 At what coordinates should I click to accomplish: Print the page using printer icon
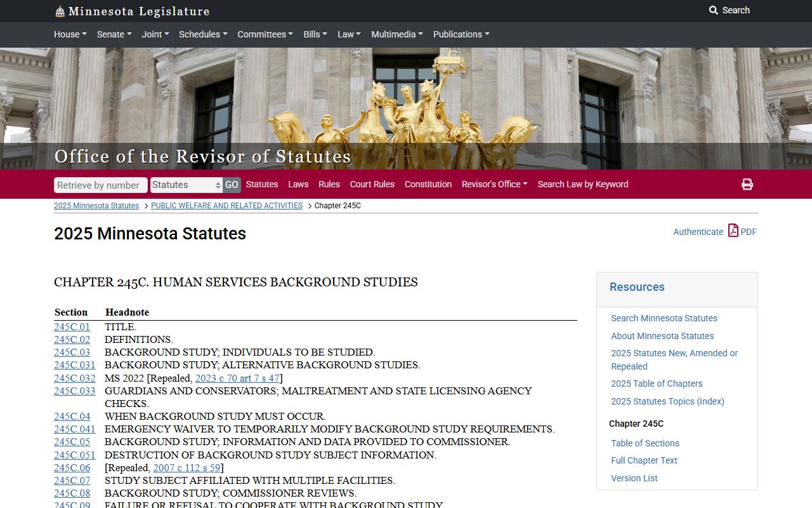[747, 184]
